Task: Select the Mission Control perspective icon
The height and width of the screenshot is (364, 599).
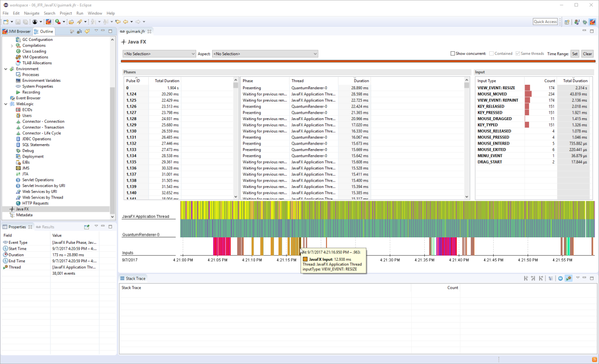Action: [x=593, y=22]
